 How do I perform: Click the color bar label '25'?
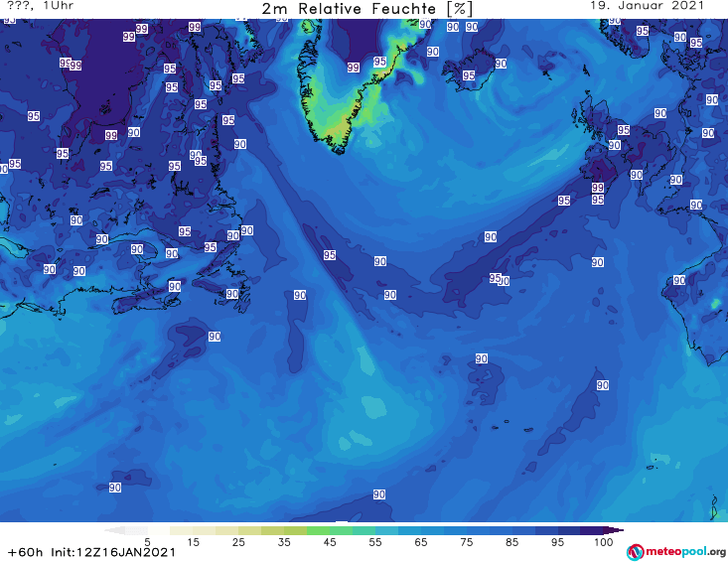[238, 542]
